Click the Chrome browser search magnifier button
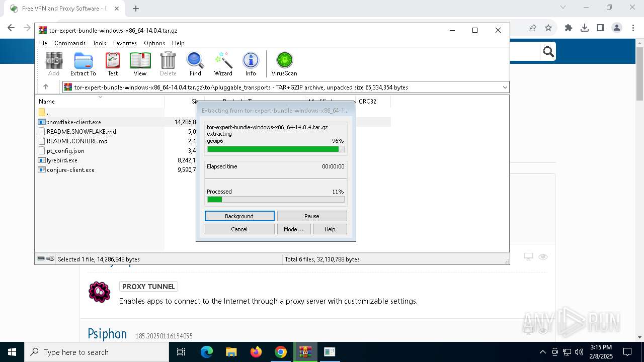 pyautogui.click(x=548, y=51)
